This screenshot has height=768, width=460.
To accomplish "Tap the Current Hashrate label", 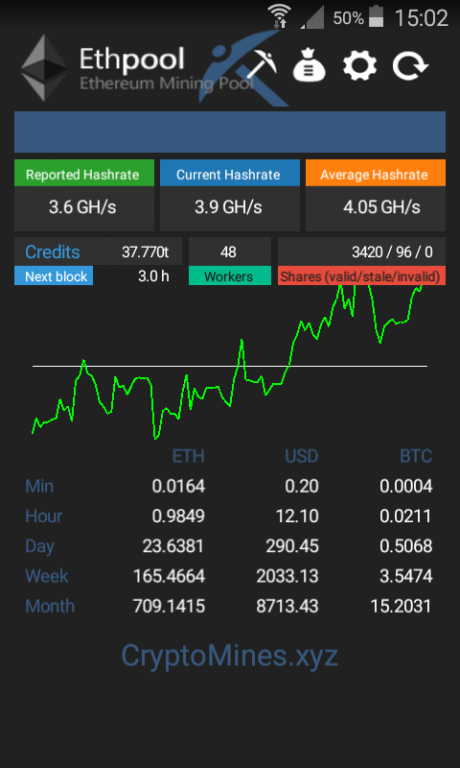I will tap(228, 175).
